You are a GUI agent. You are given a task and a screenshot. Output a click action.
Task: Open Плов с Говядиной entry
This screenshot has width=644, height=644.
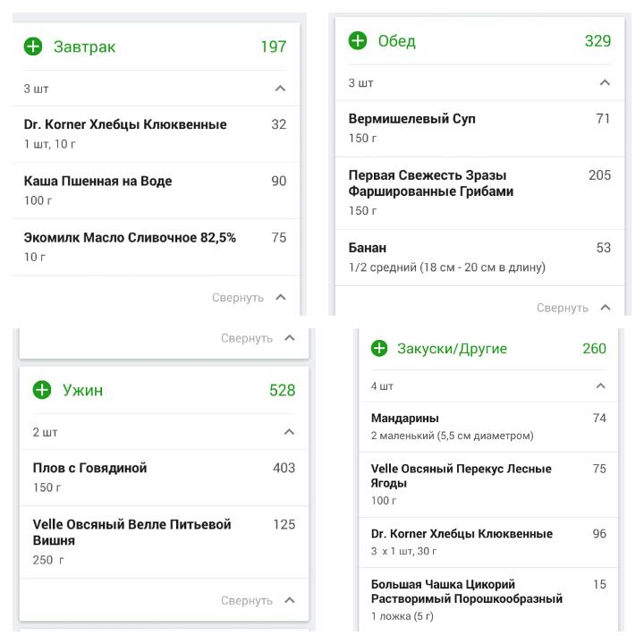[x=164, y=478]
